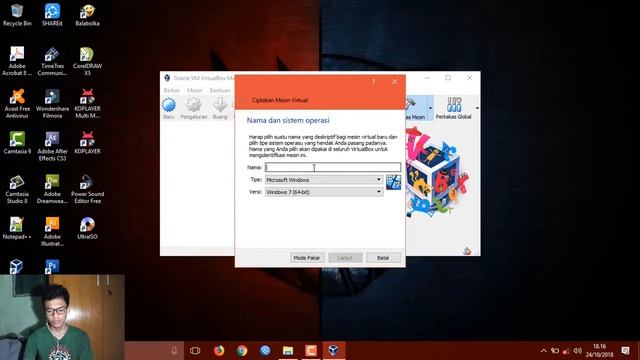Click the Lanjut button
Screen dimensions: 640x360
click(x=345, y=258)
